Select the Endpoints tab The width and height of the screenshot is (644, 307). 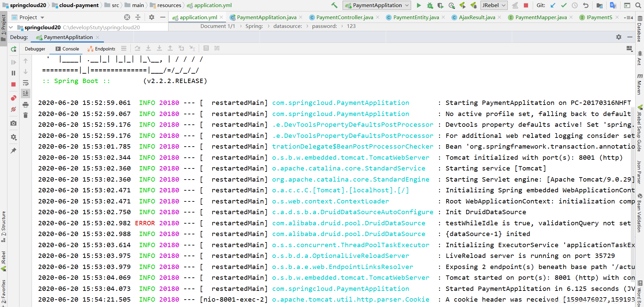[102, 49]
